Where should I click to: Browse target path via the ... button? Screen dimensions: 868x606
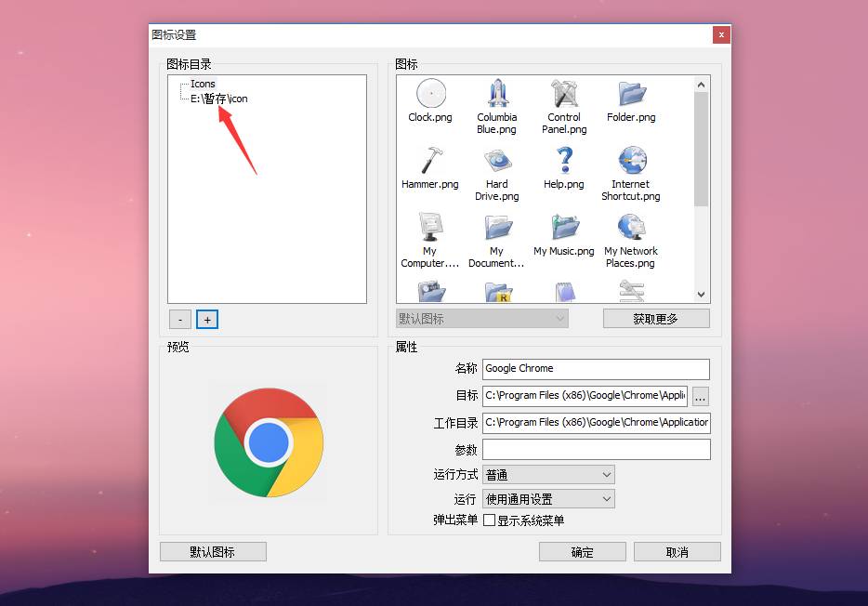click(700, 396)
